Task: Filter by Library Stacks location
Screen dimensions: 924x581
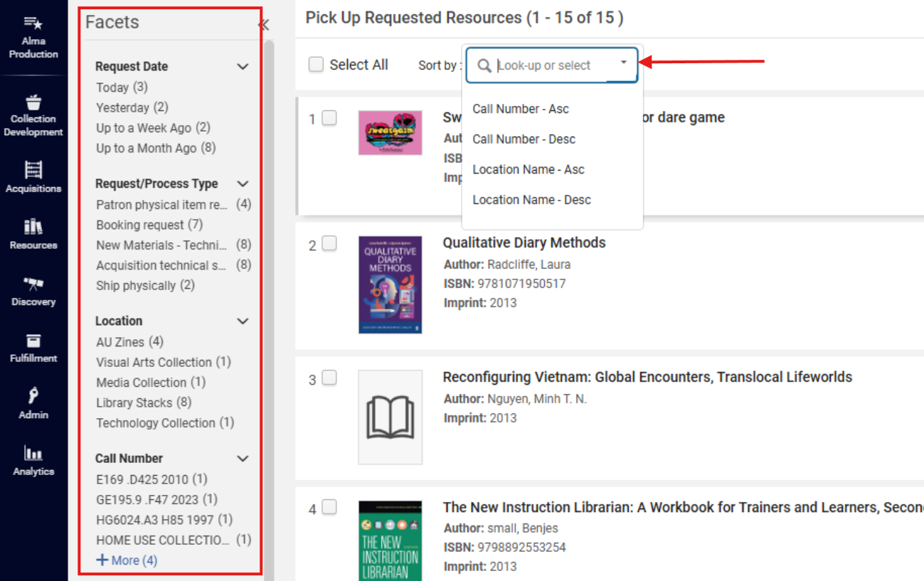Action: 134,403
